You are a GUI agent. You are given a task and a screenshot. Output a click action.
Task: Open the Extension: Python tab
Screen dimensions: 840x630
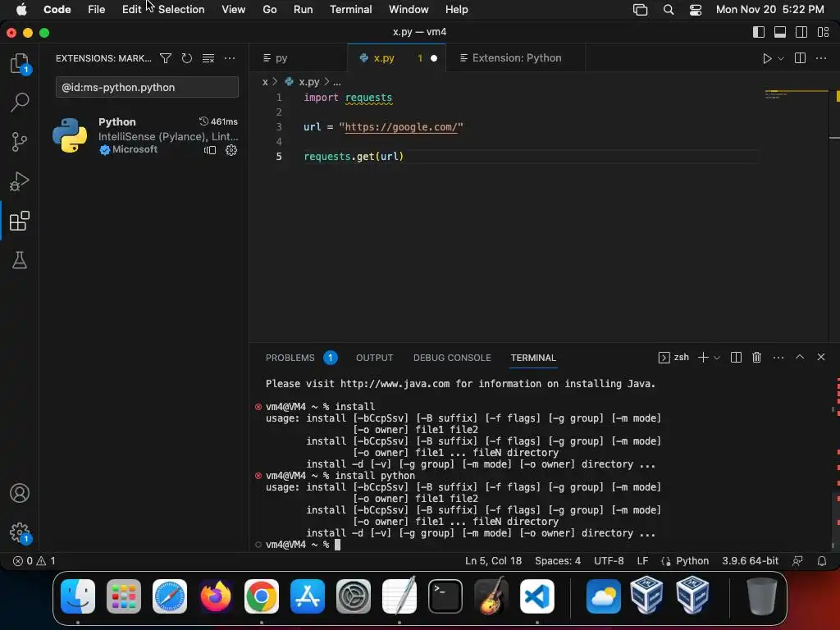[x=516, y=58]
